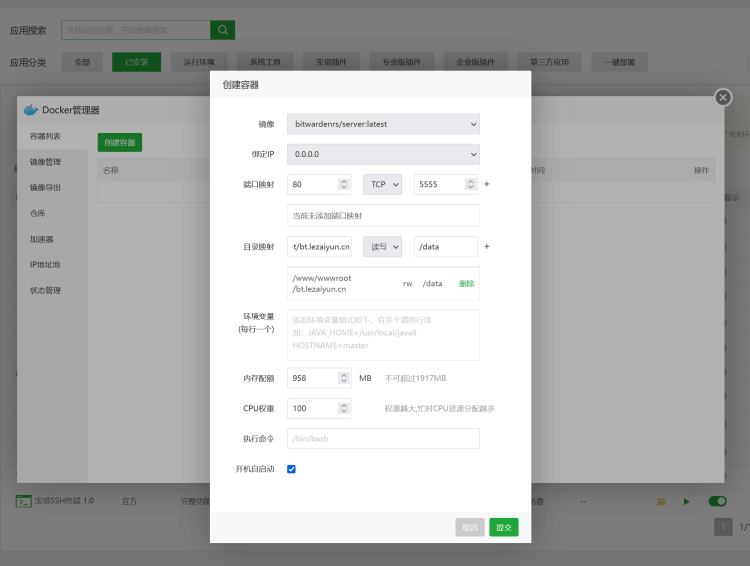Screen dimensions: 750x566
Task: Click the 提交 submit button
Action: click(x=504, y=527)
